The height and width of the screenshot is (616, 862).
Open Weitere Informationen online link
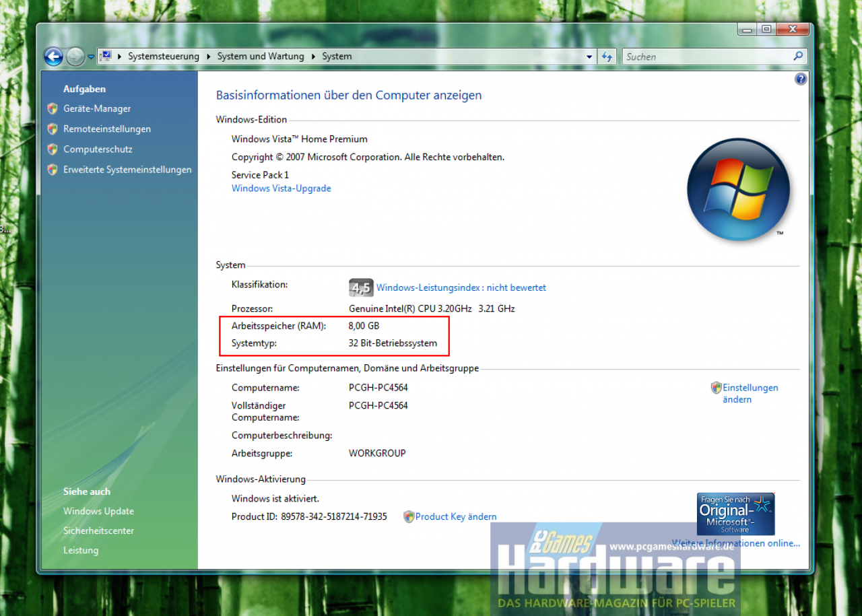click(736, 543)
